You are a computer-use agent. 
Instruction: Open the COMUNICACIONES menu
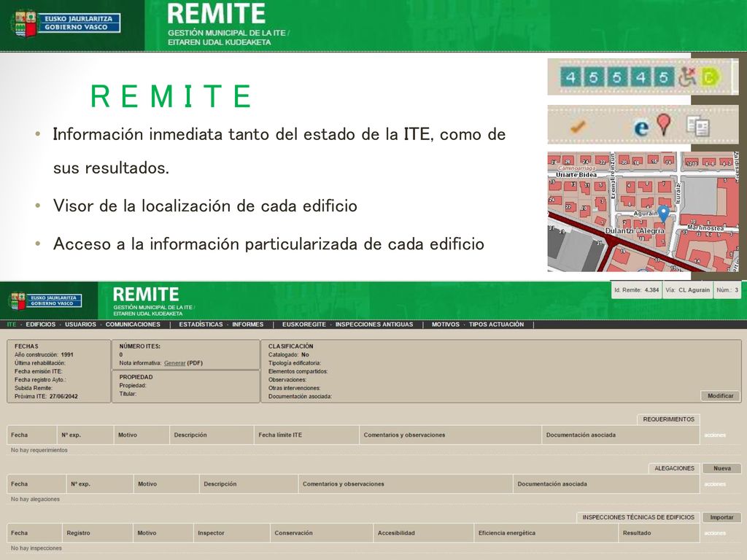133,324
